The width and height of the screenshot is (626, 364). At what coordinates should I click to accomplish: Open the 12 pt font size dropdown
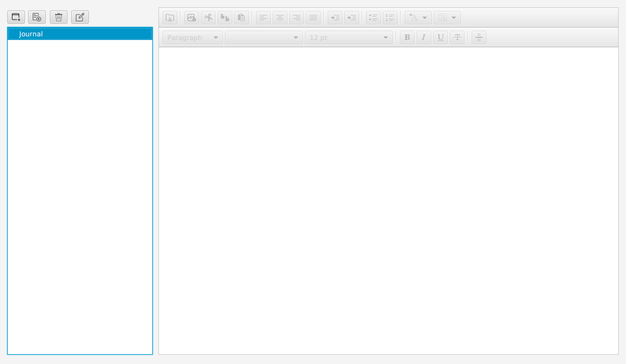pos(349,37)
